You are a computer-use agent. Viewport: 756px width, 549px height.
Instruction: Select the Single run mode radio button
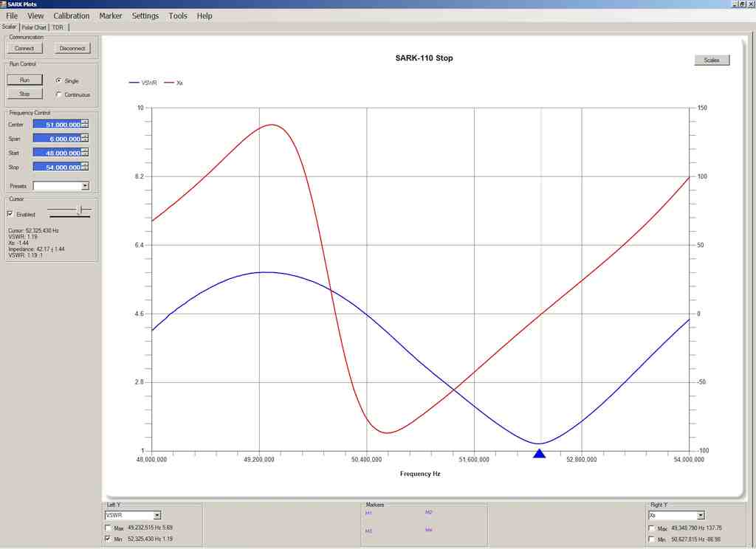click(59, 81)
